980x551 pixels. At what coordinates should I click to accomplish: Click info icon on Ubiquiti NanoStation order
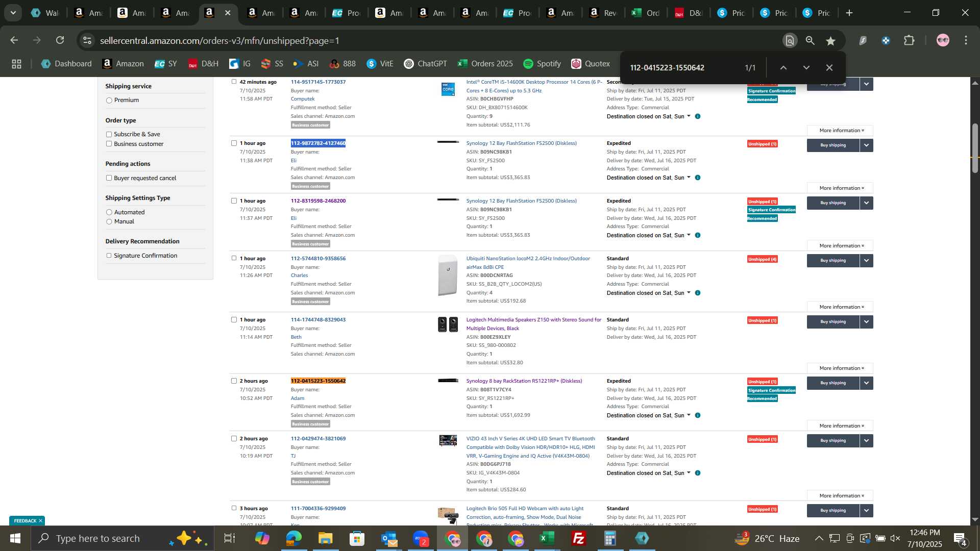tap(698, 293)
